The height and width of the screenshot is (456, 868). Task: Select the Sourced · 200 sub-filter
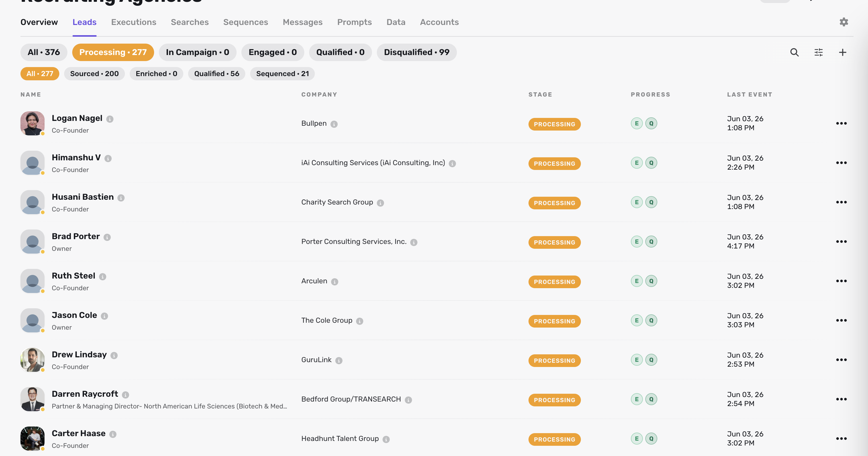(x=94, y=74)
